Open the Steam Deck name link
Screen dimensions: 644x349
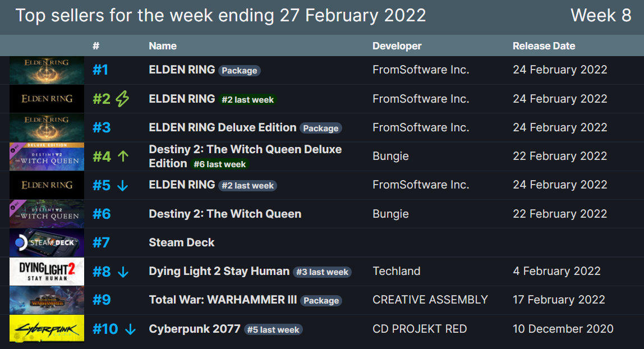pyautogui.click(x=182, y=242)
